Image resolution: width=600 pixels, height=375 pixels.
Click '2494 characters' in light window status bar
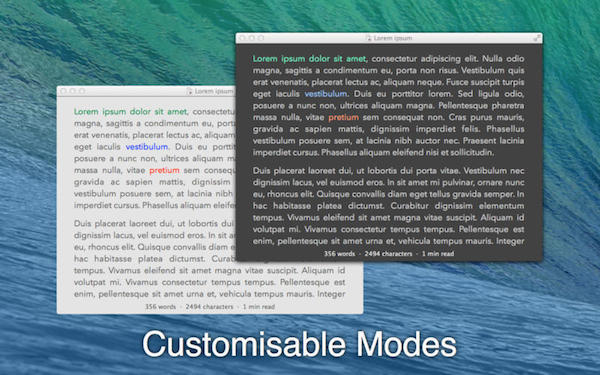click(209, 307)
